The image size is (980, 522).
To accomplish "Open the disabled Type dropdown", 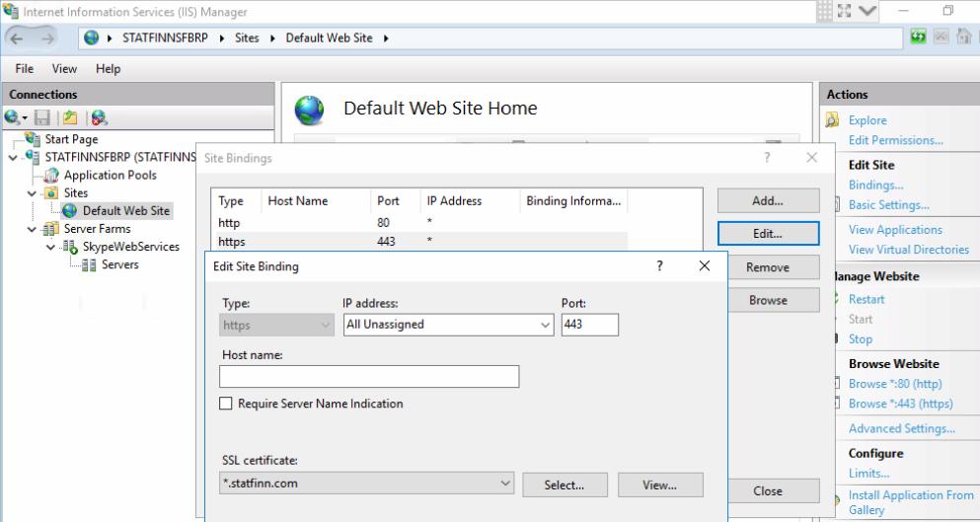I will coord(325,325).
